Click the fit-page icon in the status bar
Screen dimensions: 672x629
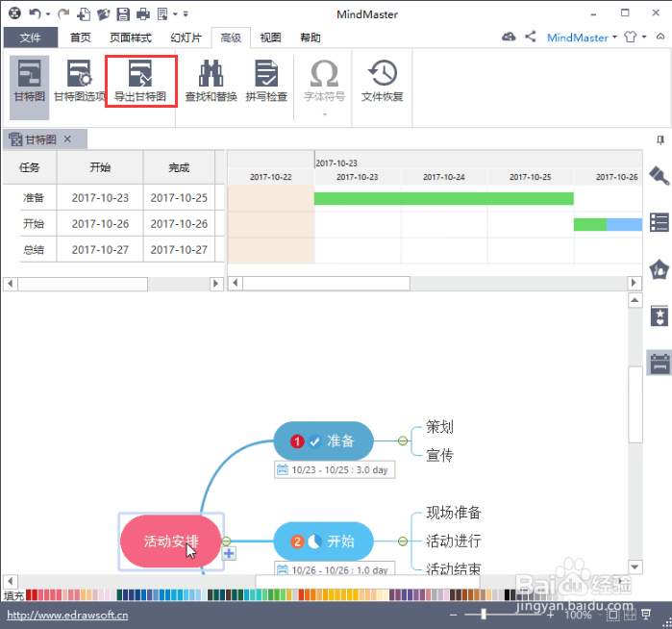pos(613,615)
